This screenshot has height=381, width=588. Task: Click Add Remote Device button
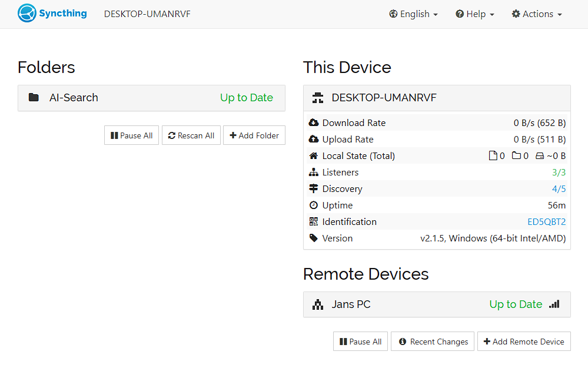[x=524, y=342]
